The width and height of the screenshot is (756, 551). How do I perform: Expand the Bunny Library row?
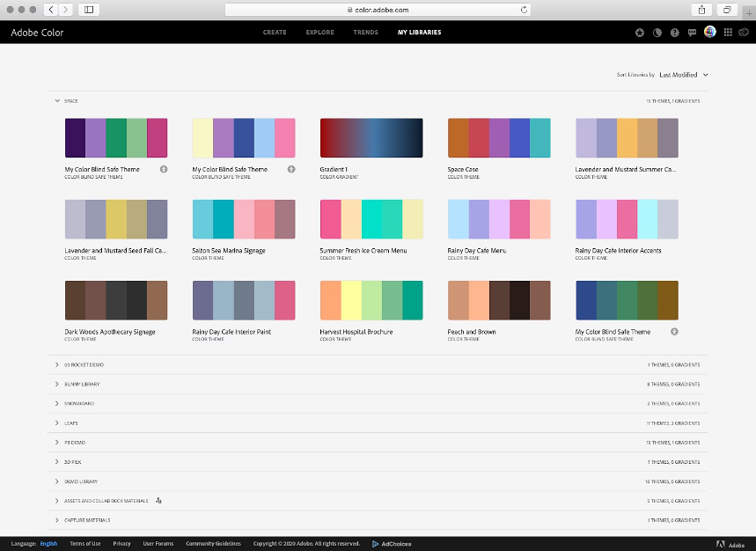57,385
